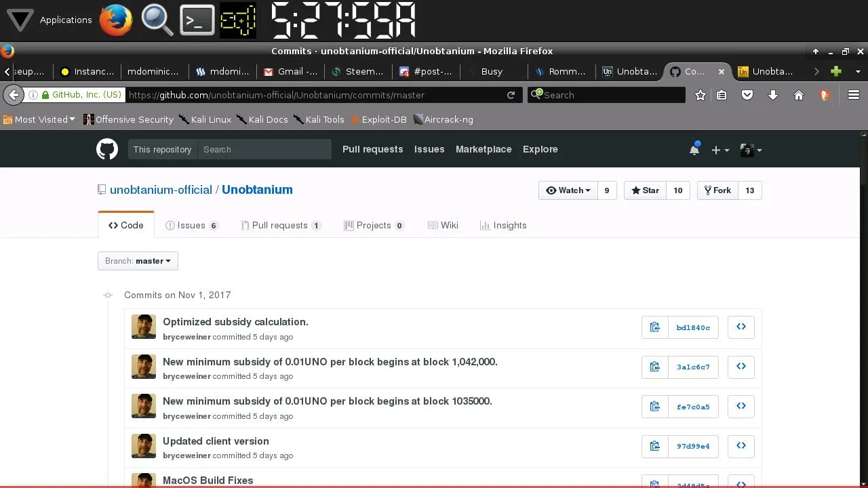Open commit "Optimized subsidy calculation."
The width and height of the screenshot is (868, 488).
tap(235, 322)
